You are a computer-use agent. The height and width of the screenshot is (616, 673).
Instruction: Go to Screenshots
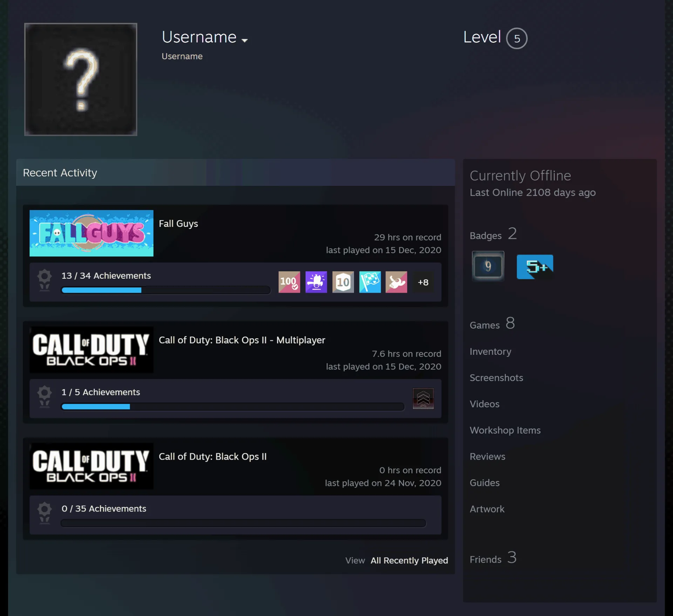click(496, 378)
